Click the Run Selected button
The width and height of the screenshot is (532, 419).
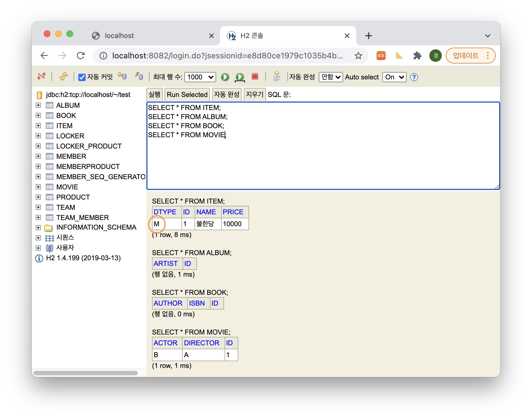coord(187,94)
